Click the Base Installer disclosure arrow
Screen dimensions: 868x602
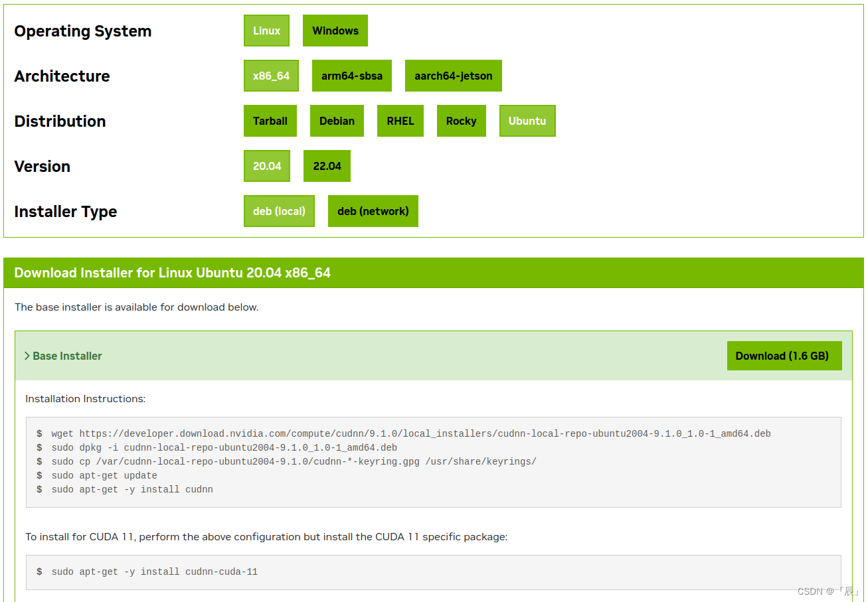pyautogui.click(x=27, y=356)
